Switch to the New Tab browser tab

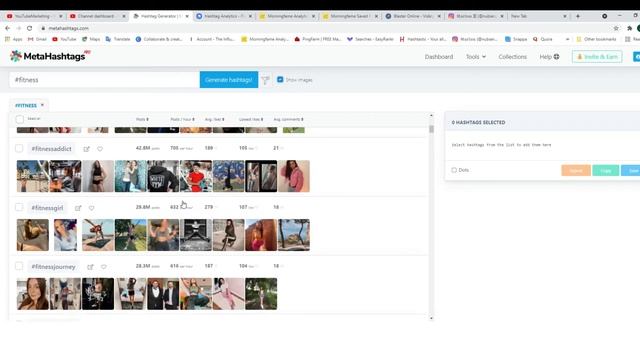(x=538, y=16)
